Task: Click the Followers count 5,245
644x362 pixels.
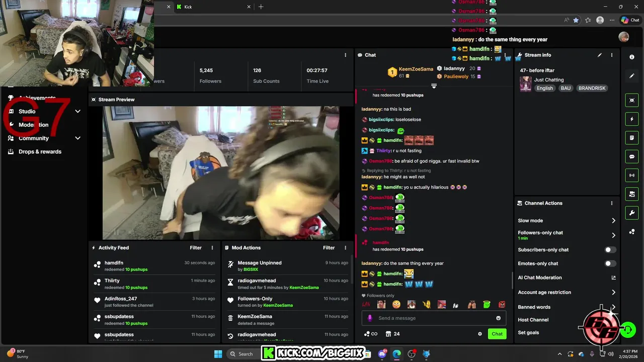Action: (206, 70)
